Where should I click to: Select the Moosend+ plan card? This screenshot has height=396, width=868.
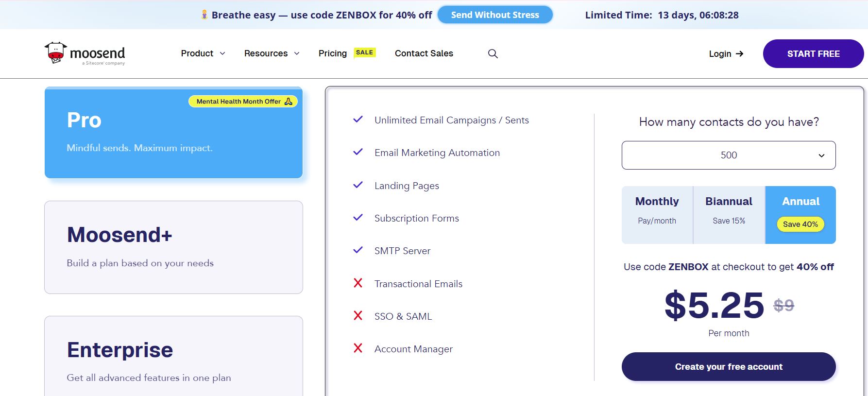173,247
